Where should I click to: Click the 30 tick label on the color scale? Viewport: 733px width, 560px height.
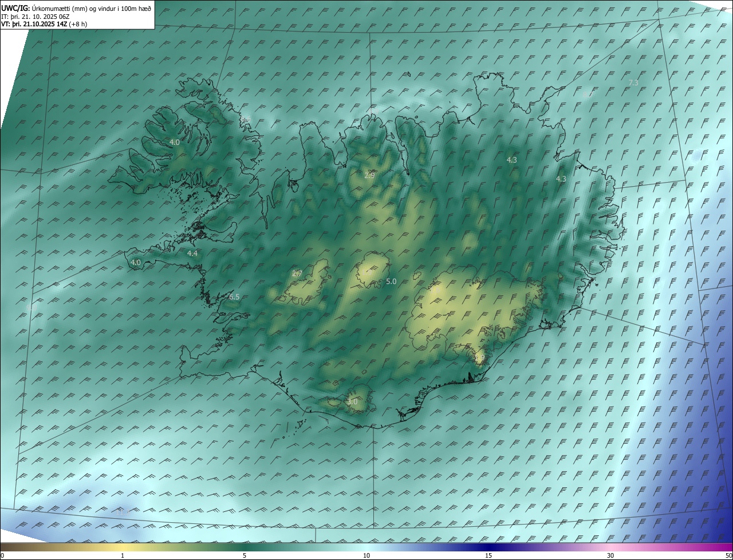point(610,556)
